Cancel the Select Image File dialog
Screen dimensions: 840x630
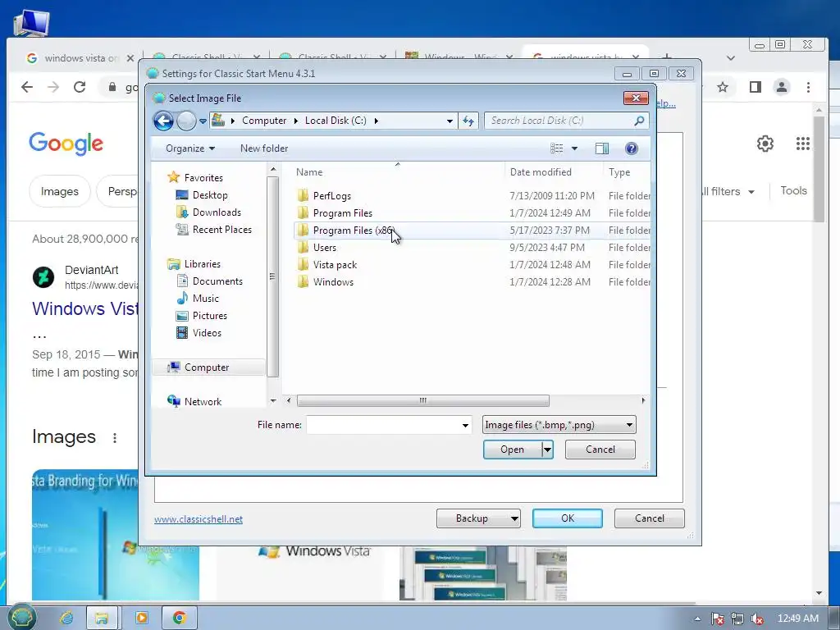(x=600, y=450)
